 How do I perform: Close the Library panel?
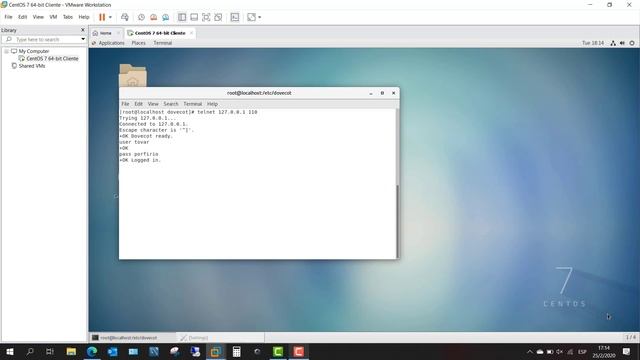coord(83,30)
